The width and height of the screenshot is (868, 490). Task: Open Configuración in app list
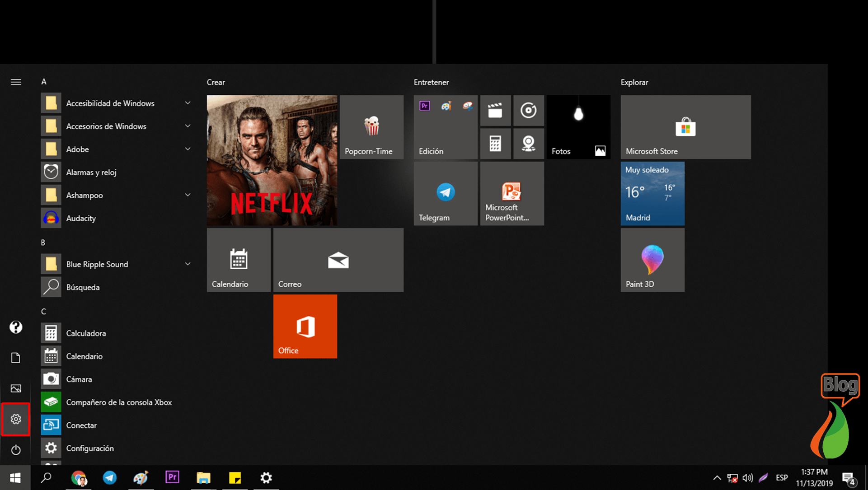(117, 448)
